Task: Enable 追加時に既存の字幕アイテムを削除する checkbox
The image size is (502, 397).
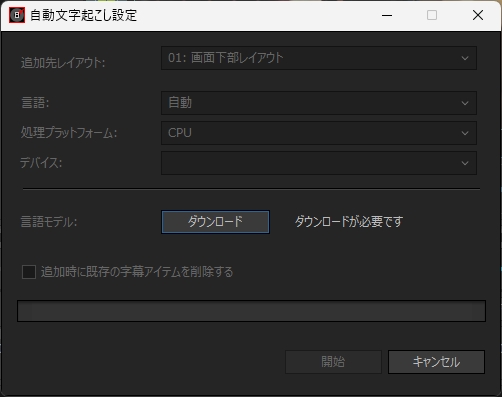Action: 29,272
